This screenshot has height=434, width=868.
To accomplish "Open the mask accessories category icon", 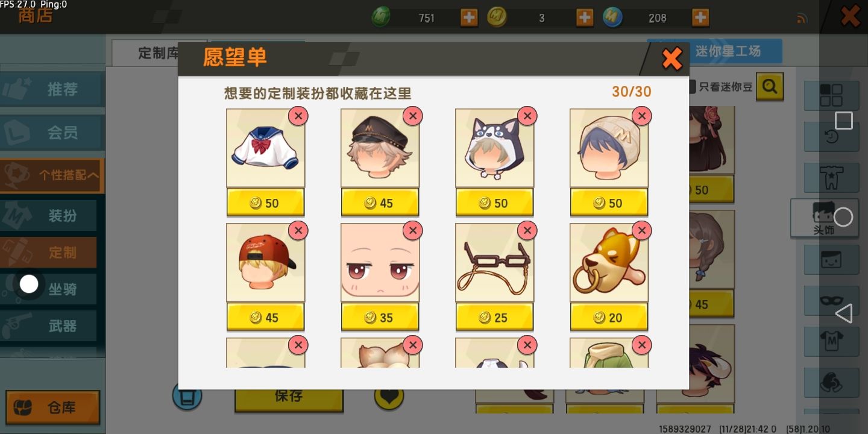I will pos(831,300).
